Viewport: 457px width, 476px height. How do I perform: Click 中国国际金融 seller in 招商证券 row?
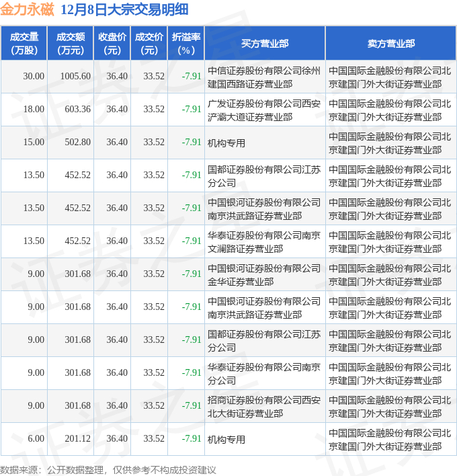coord(390,407)
